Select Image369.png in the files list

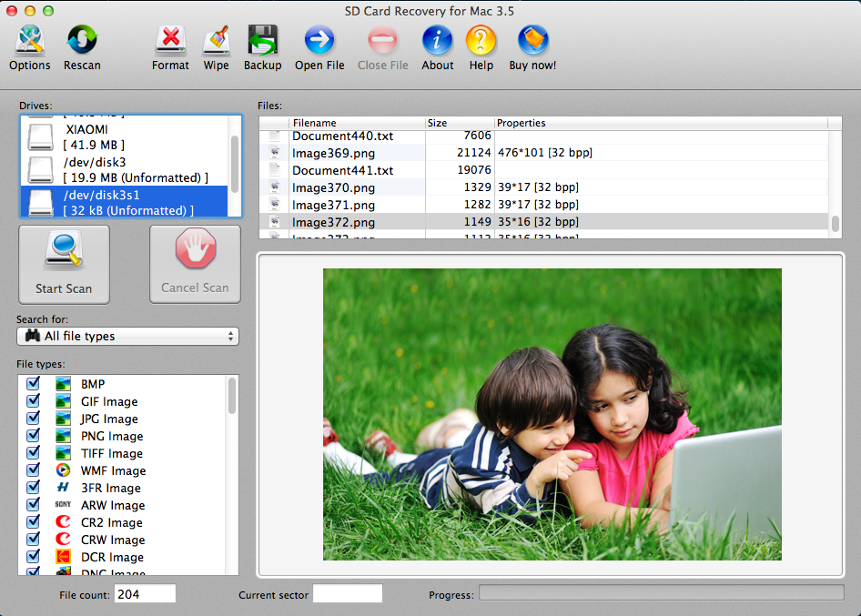pos(333,153)
